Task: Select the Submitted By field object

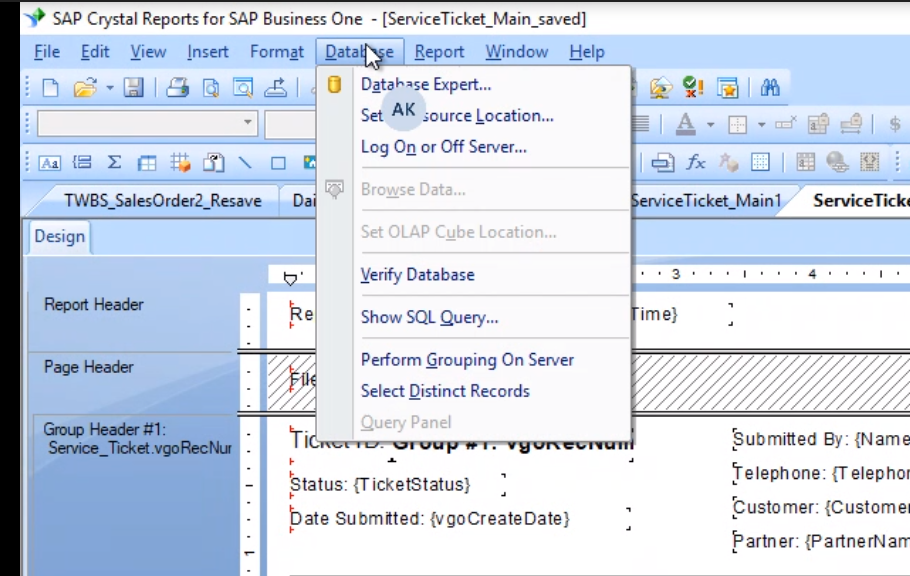Action: [x=821, y=440]
